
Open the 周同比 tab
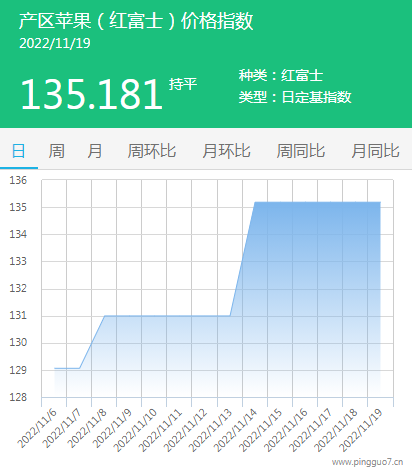tap(301, 151)
